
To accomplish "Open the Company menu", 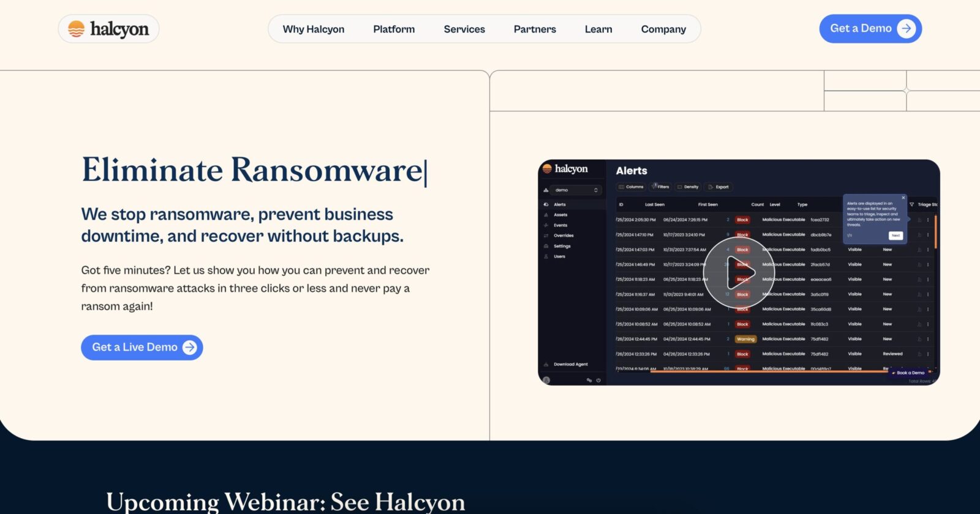I will click(x=663, y=29).
